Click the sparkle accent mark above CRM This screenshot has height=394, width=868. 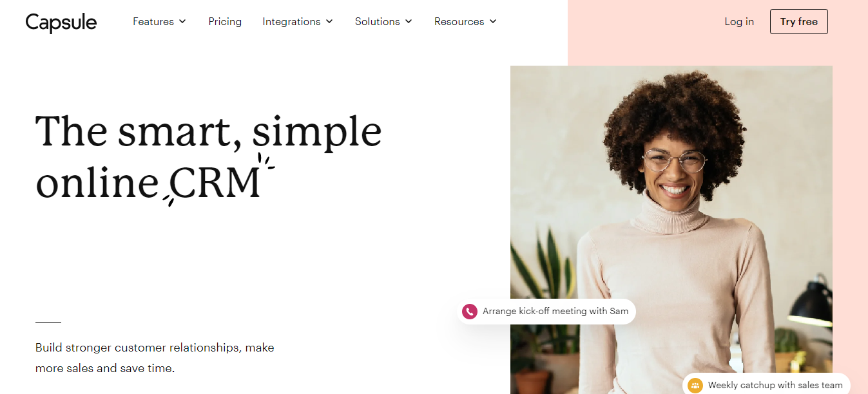coord(265,162)
